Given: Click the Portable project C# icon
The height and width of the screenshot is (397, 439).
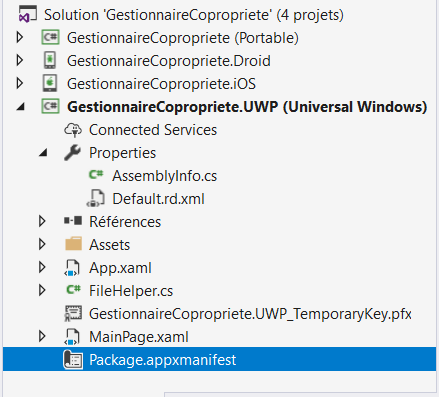Looking at the screenshot, I should tap(50, 37).
